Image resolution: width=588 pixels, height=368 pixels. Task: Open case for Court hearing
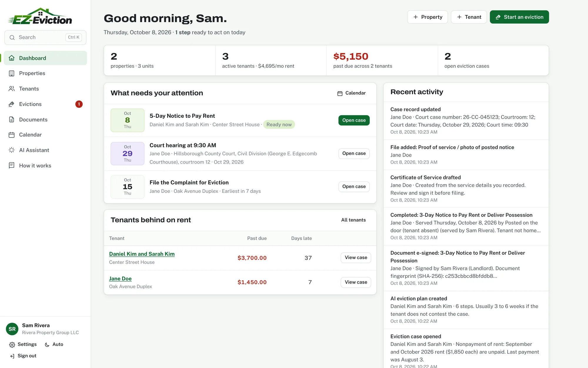tap(354, 153)
